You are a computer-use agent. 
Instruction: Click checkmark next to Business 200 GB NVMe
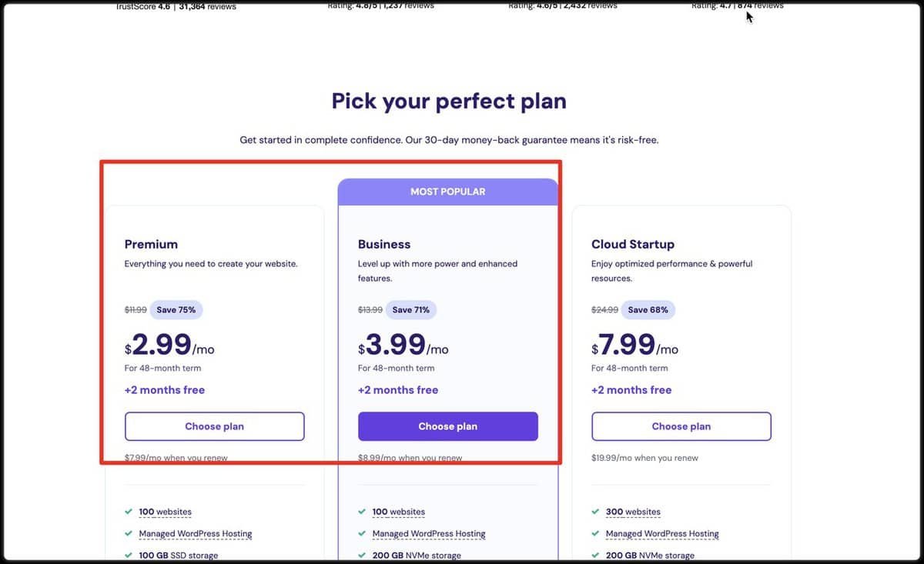pos(361,555)
